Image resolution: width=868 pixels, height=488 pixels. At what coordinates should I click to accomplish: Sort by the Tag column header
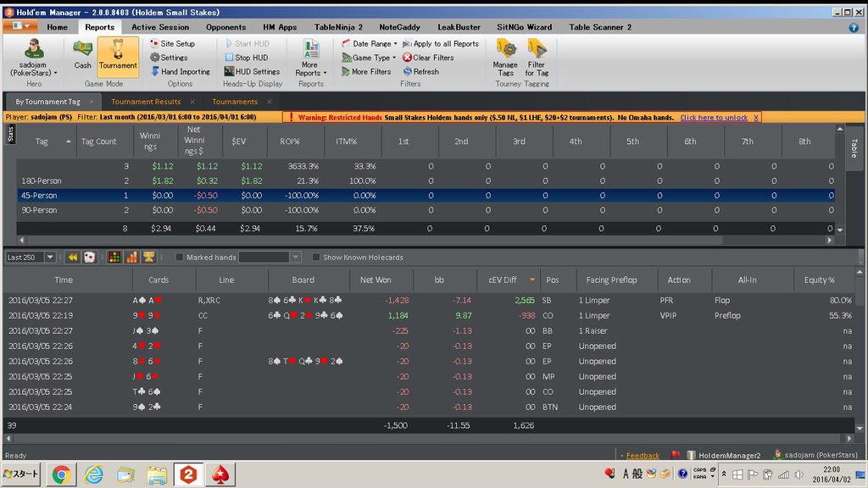click(x=47, y=141)
